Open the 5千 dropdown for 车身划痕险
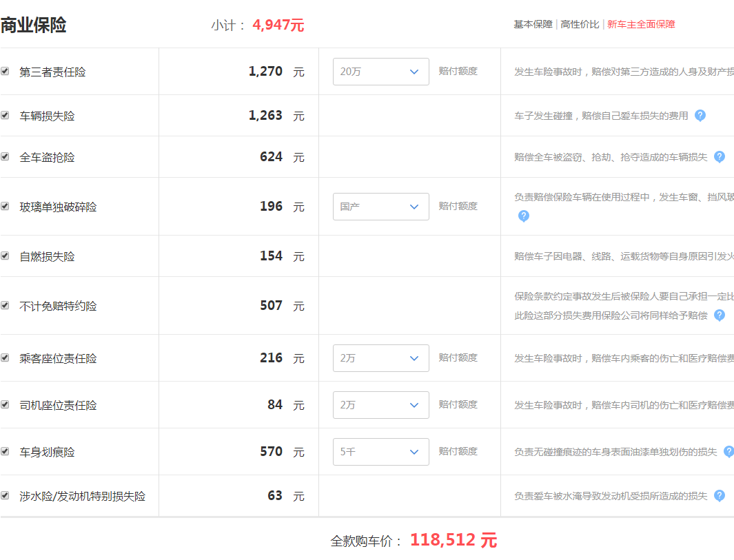 click(x=380, y=451)
